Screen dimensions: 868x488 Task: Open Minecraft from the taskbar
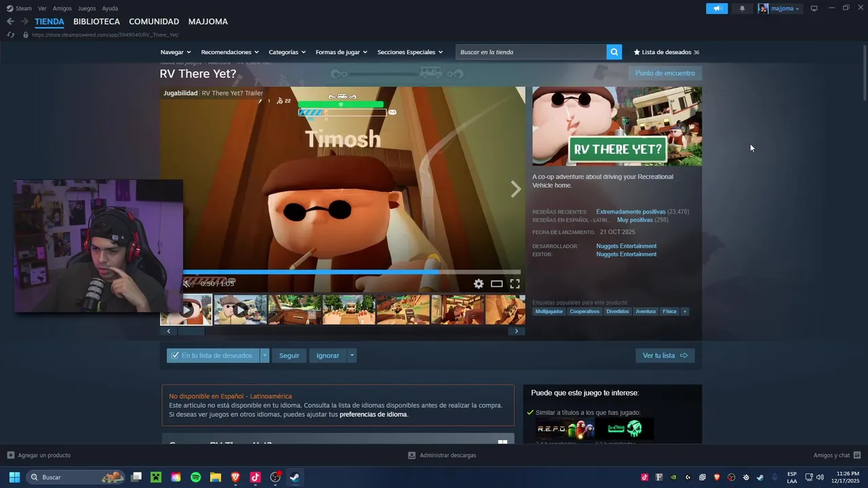click(156, 477)
